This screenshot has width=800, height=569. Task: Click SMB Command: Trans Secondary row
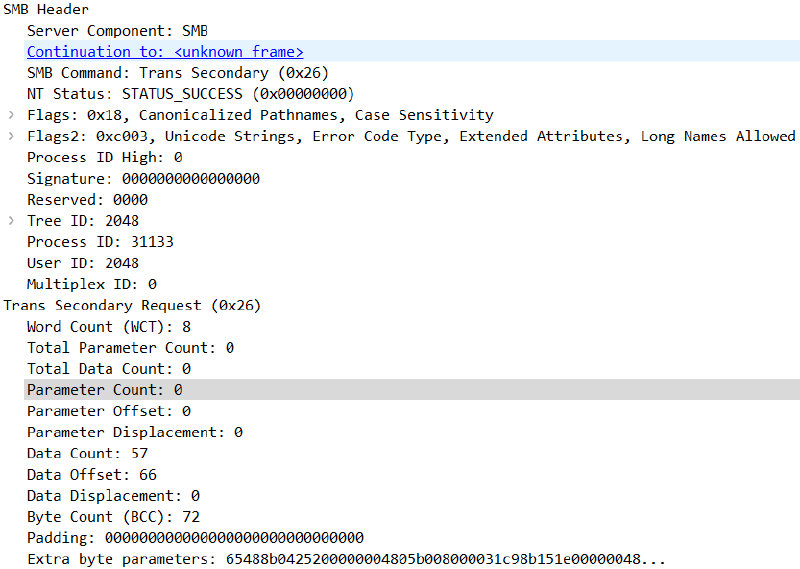point(177,73)
